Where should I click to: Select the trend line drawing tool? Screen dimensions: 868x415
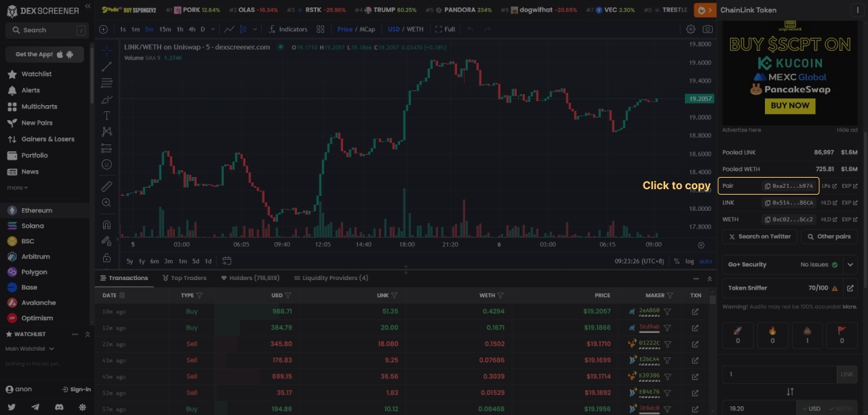click(106, 66)
